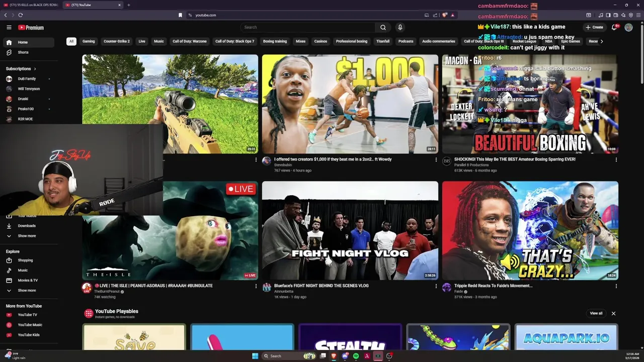This screenshot has height=362, width=644.
Task: Select the Counter-Strike 2 filter chip
Action: [x=117, y=41]
